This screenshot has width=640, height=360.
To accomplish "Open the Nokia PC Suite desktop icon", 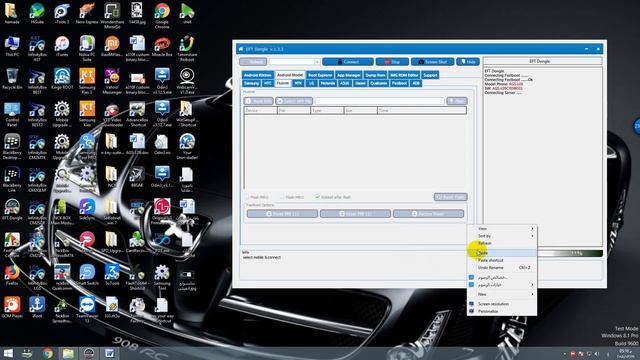I will 87,48.
